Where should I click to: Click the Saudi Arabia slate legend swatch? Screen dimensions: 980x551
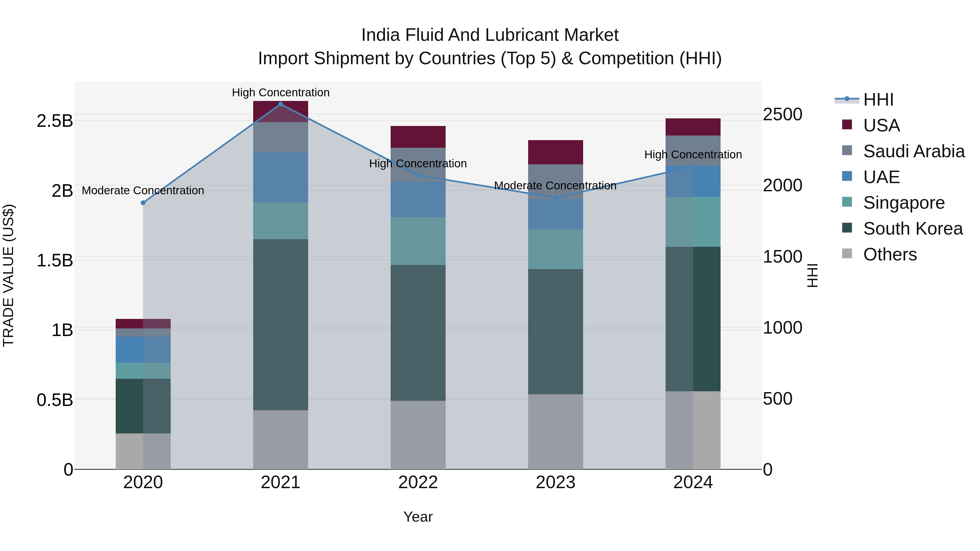[x=847, y=150]
